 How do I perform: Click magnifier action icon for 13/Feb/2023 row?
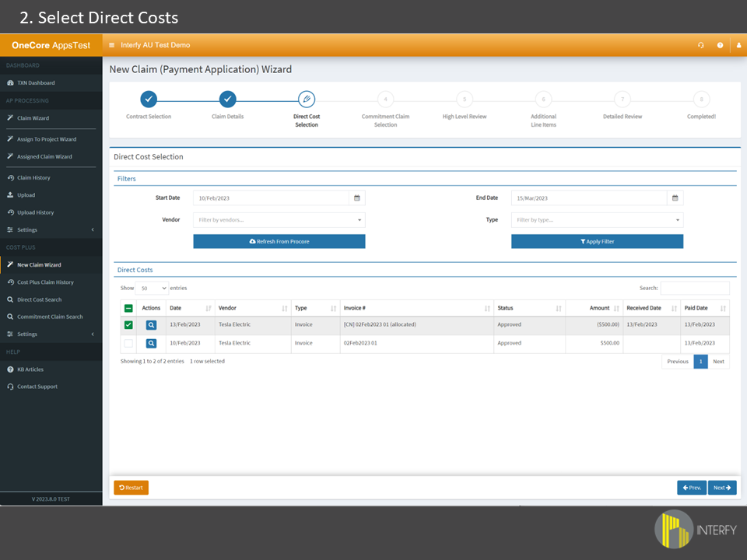click(x=151, y=325)
